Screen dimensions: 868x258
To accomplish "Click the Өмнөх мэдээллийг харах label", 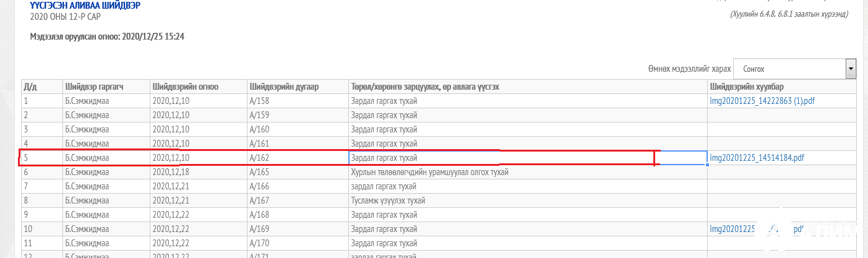I will tap(689, 69).
